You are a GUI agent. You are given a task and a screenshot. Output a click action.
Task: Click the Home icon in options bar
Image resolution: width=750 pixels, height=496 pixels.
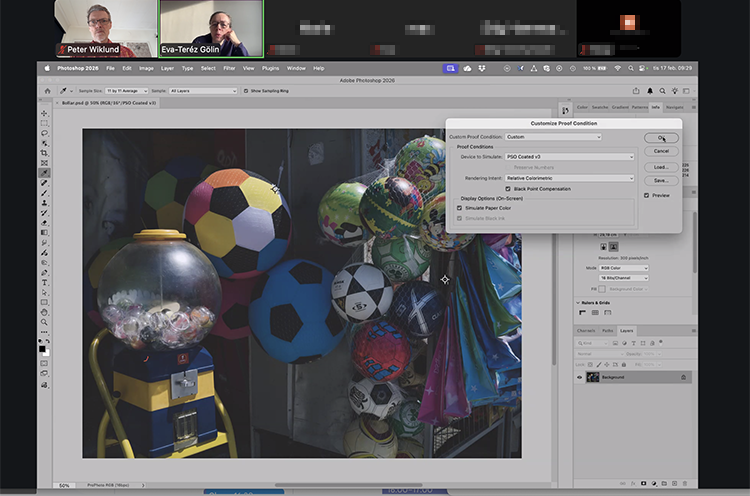47,90
